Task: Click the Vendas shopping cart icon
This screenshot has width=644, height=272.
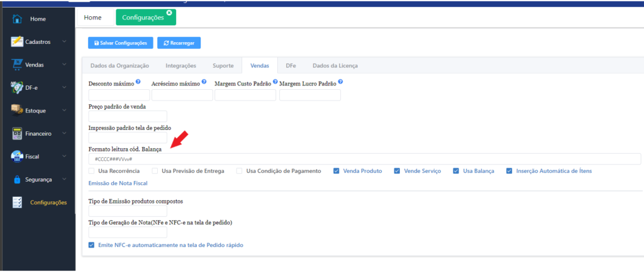Action: 18,64
